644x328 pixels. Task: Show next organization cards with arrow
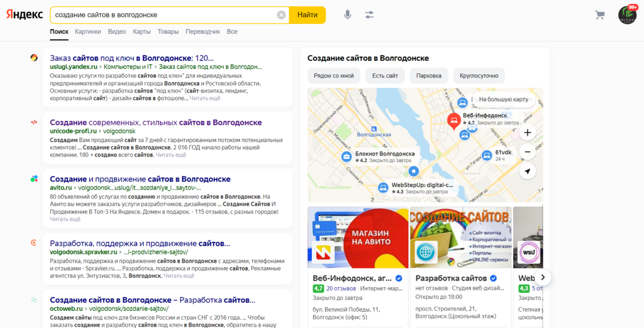tap(543, 278)
